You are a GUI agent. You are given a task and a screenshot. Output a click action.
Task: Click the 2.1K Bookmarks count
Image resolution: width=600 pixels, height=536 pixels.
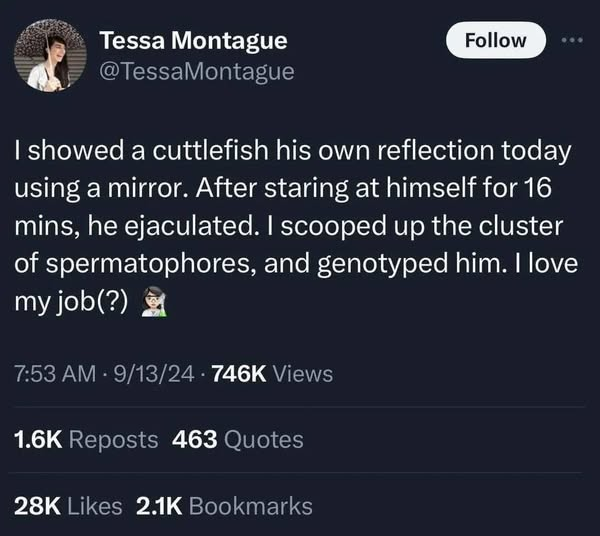point(224,506)
